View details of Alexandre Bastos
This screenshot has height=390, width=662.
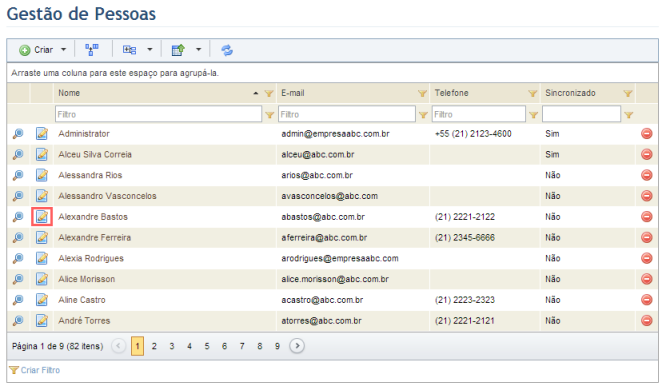coord(18,217)
